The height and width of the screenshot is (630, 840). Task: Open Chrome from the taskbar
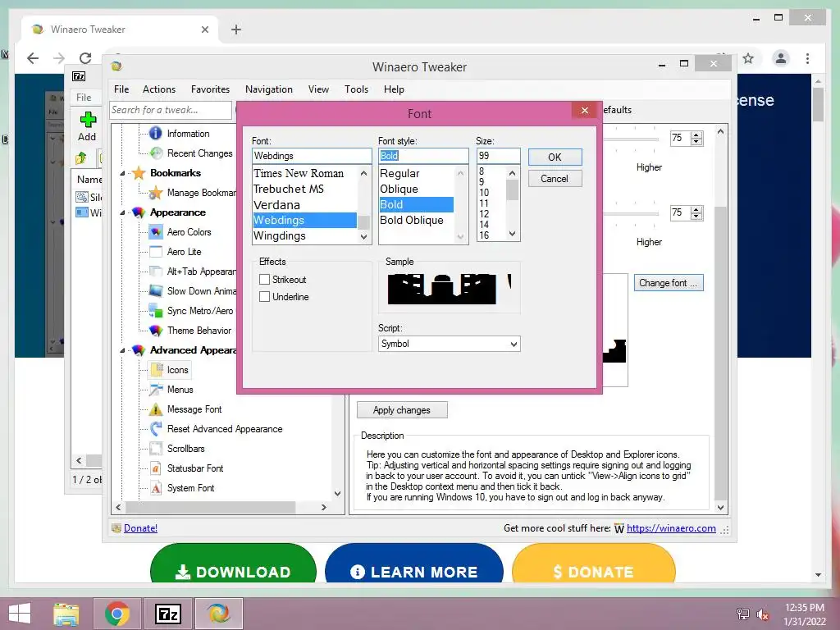pyautogui.click(x=117, y=614)
